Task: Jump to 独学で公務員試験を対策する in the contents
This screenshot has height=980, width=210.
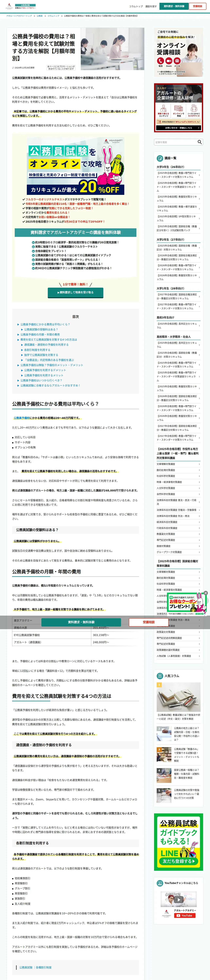Action: pyautogui.click(x=41, y=355)
